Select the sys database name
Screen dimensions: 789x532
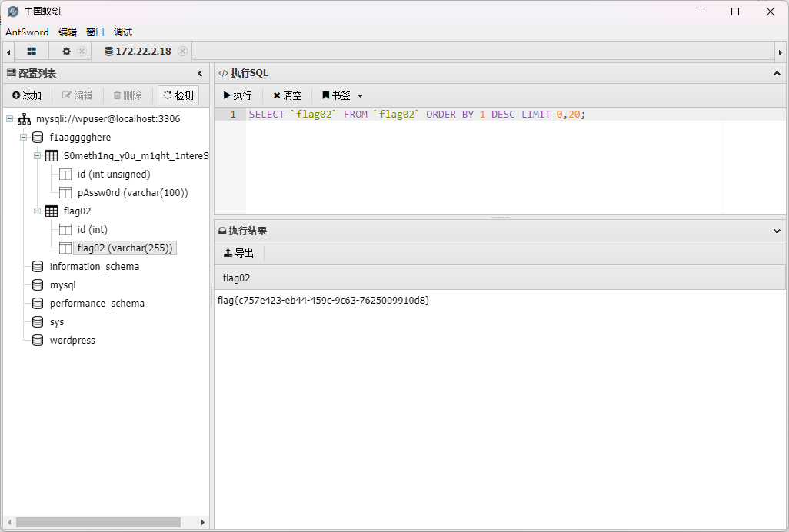pyautogui.click(x=57, y=322)
